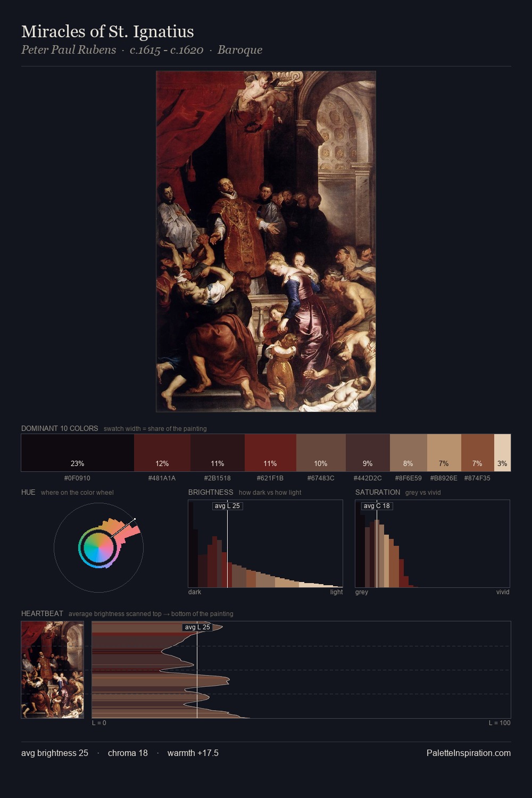Choose the #621F1B red swatch
Screen dimensions: 532x798
(270, 453)
